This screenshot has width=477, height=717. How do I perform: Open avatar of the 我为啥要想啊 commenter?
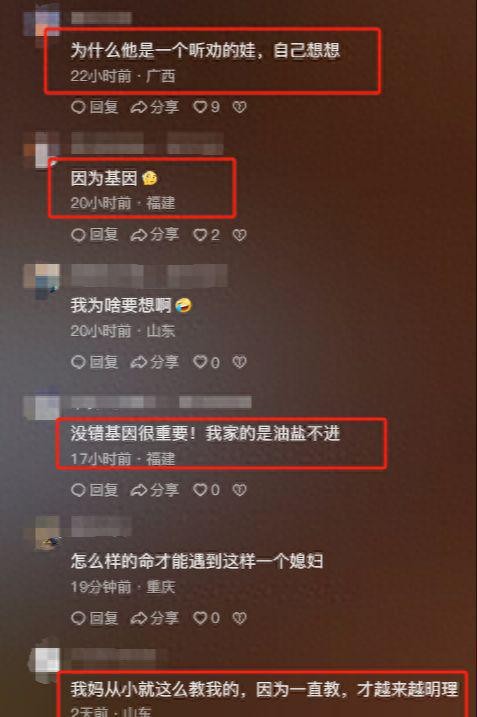coord(42,281)
